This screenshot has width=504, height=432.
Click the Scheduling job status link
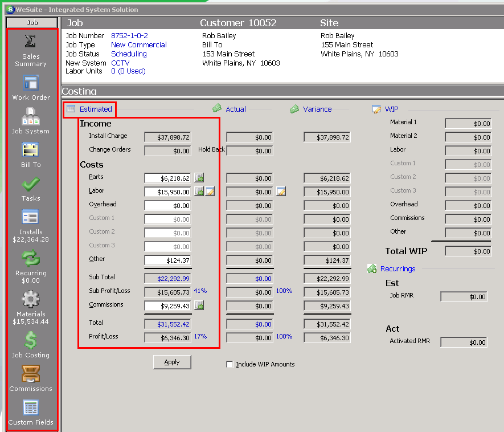(129, 54)
